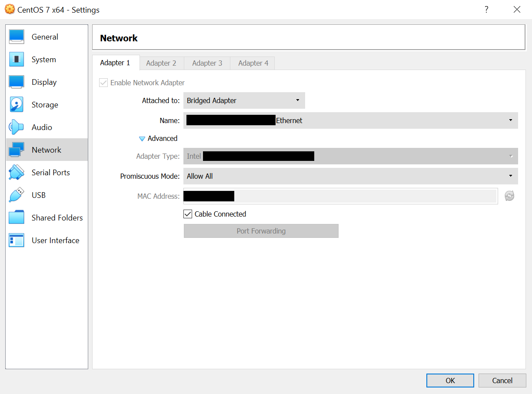Switch to the Adapter 4 tab
Image resolution: width=532 pixels, height=394 pixels.
tap(253, 63)
